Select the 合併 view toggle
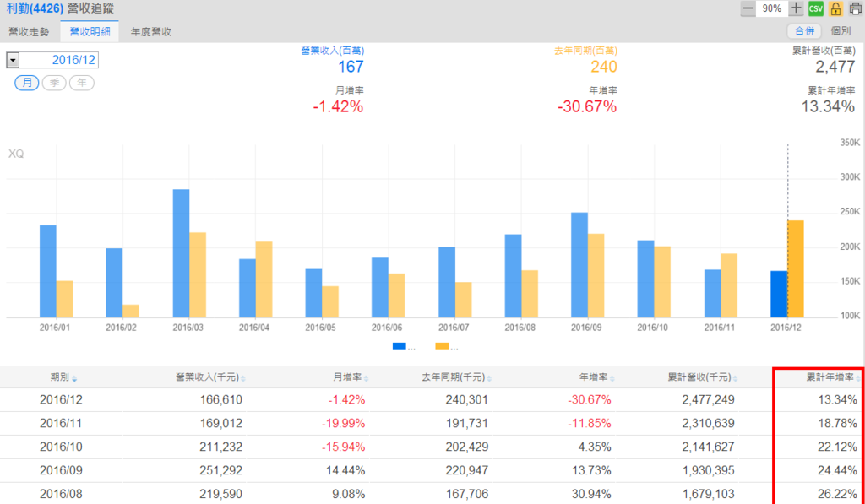 click(x=804, y=31)
